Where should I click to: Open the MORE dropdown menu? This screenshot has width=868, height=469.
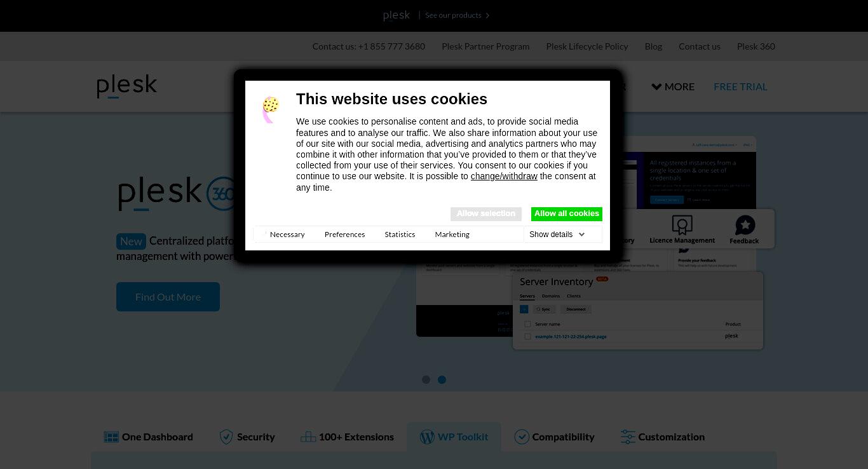[x=673, y=86]
